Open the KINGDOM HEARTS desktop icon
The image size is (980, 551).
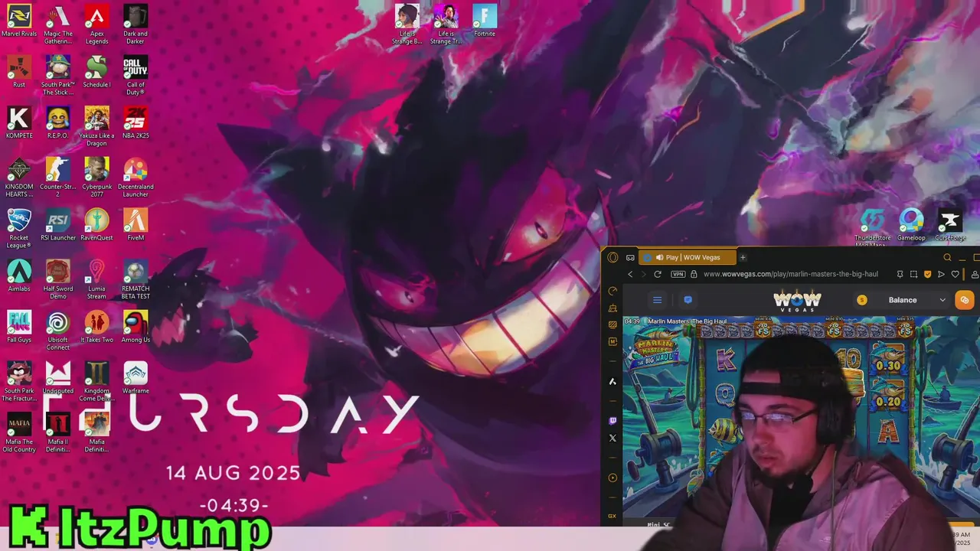[x=19, y=178]
